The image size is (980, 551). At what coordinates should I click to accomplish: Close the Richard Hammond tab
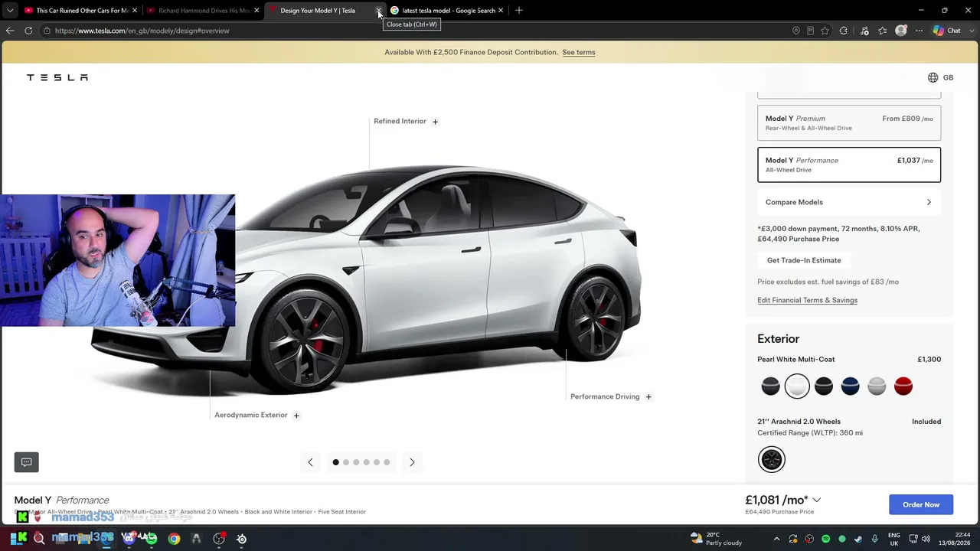coord(256,11)
